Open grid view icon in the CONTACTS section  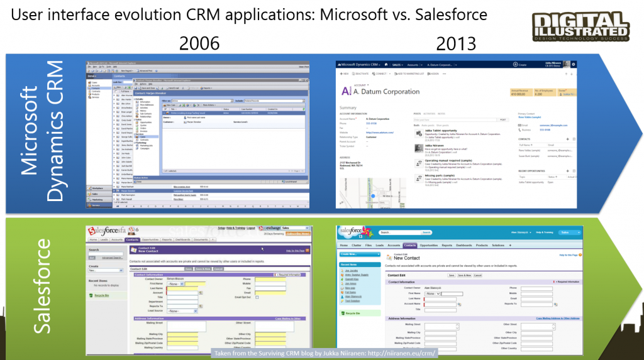click(574, 139)
